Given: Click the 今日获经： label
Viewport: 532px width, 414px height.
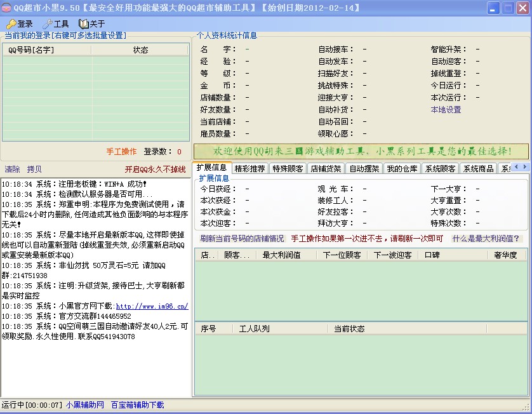Looking at the screenshot, I should point(218,189).
